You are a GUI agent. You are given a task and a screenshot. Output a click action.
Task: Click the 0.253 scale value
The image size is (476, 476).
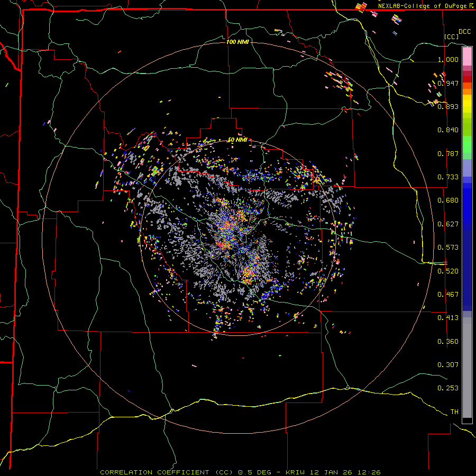tap(448, 388)
